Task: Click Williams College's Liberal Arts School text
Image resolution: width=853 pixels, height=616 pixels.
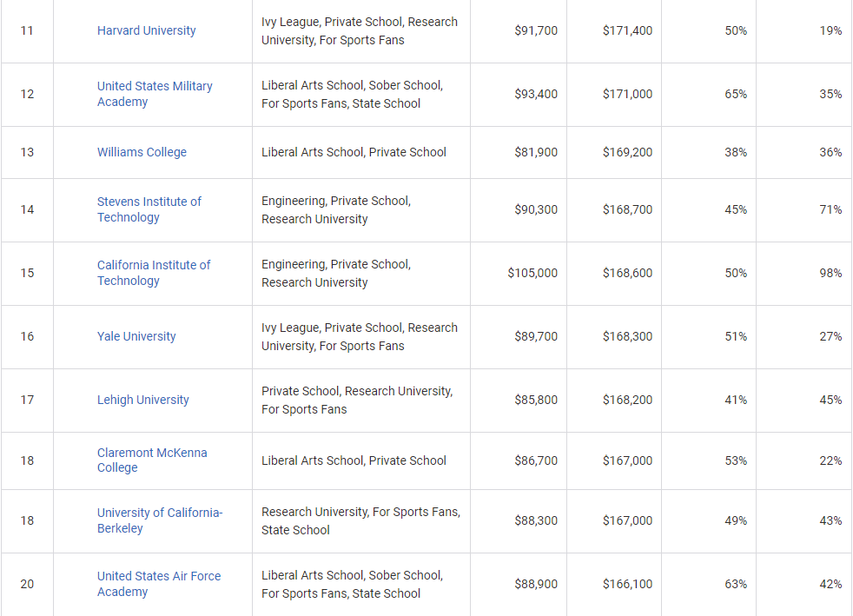Action: (313, 152)
